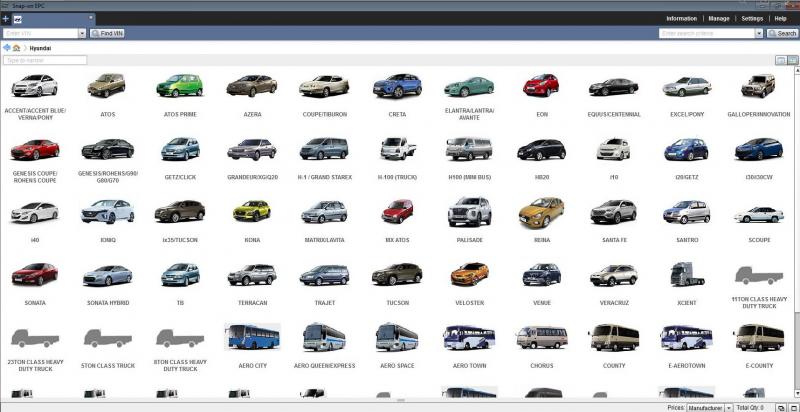This screenshot has height=412, width=800.
Task: Expand the search criteria dropdown
Action: pyautogui.click(x=759, y=33)
